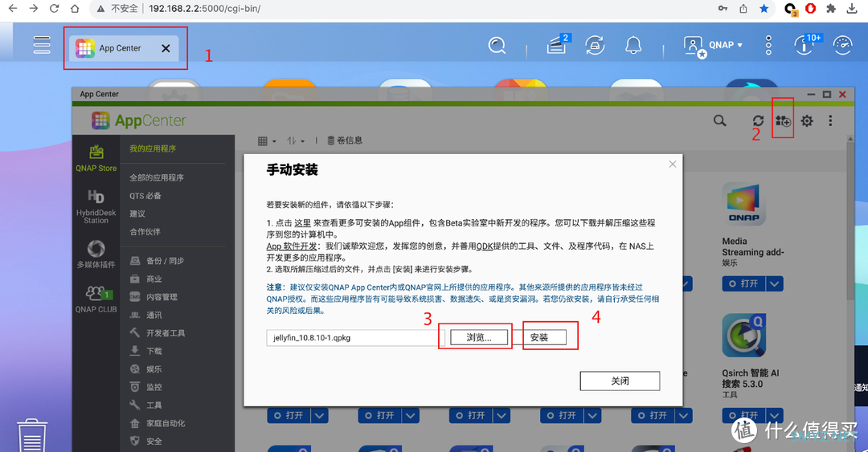Click the Media Streaming add-on app icon

[744, 204]
